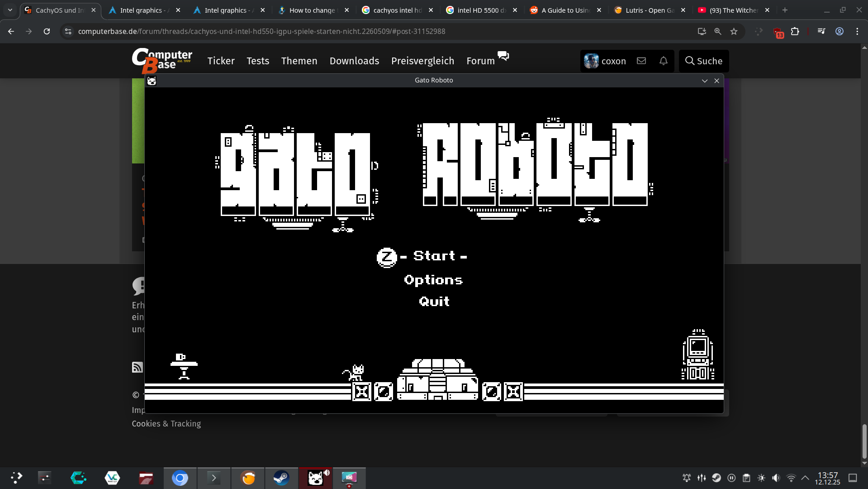Select Quit in Gato Roboto menu
This screenshot has width=868, height=489.
tap(434, 302)
